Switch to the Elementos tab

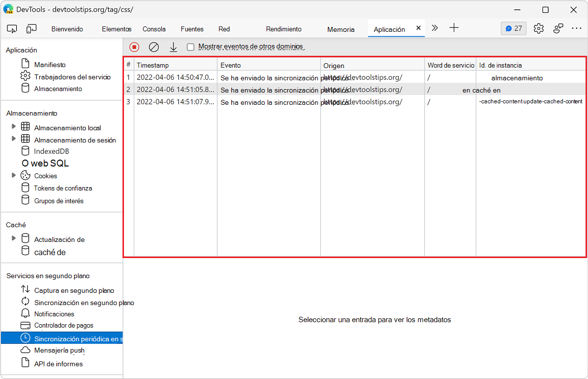(x=117, y=29)
